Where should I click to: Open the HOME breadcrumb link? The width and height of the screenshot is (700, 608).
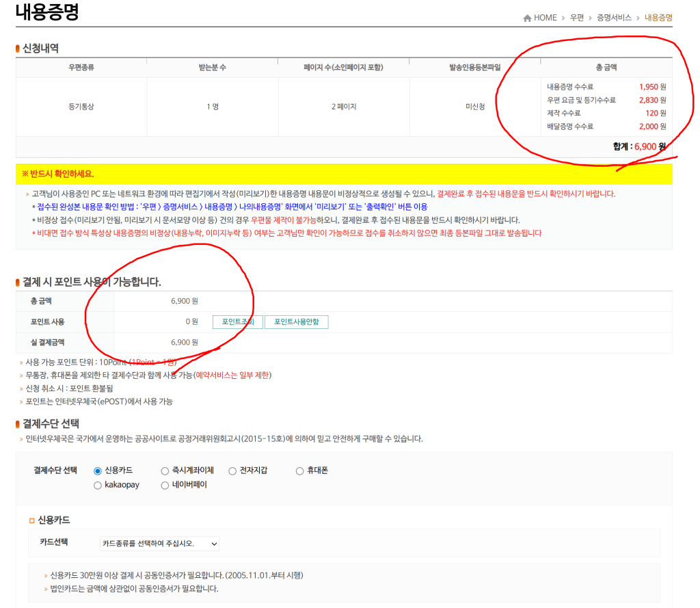click(545, 18)
